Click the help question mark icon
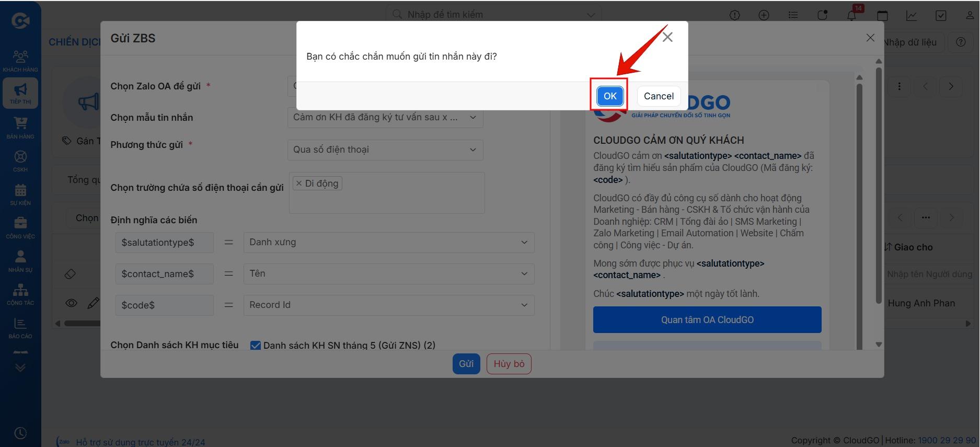980x447 pixels. click(961, 42)
